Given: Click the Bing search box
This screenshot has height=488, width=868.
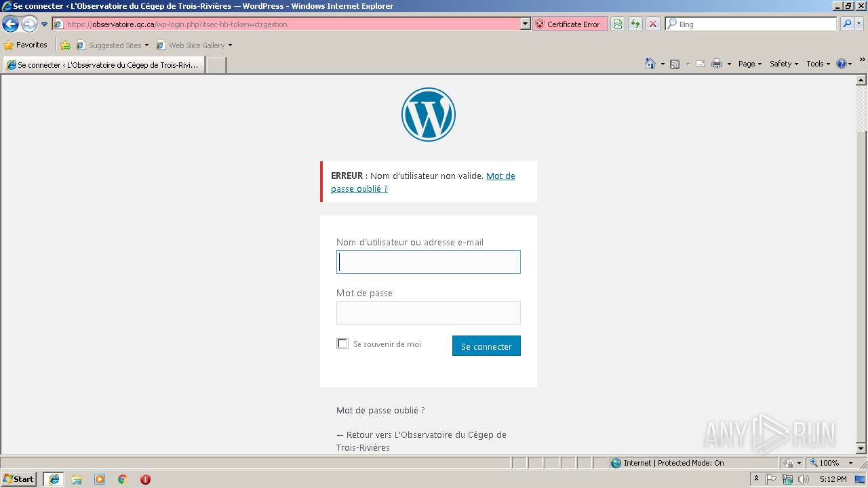Looking at the screenshot, I should tap(751, 24).
